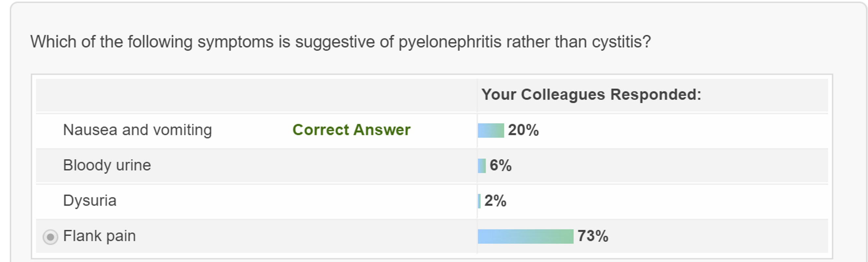The image size is (868, 262).
Task: Click the Your Colleagues Responded header
Action: click(591, 95)
